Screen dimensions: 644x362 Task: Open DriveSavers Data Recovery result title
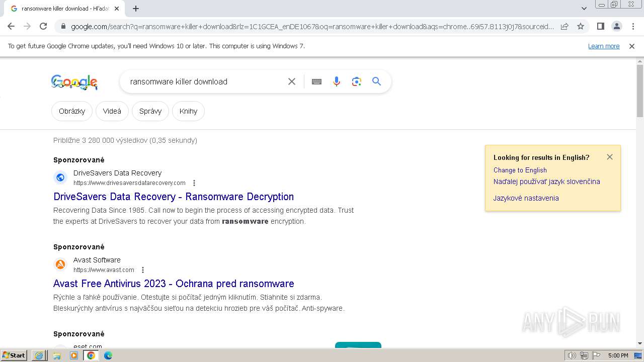coord(174,197)
